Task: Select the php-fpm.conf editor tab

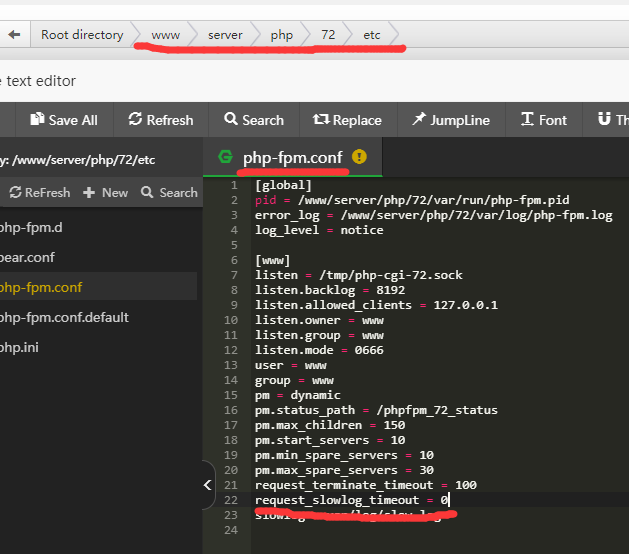Action: coord(291,157)
